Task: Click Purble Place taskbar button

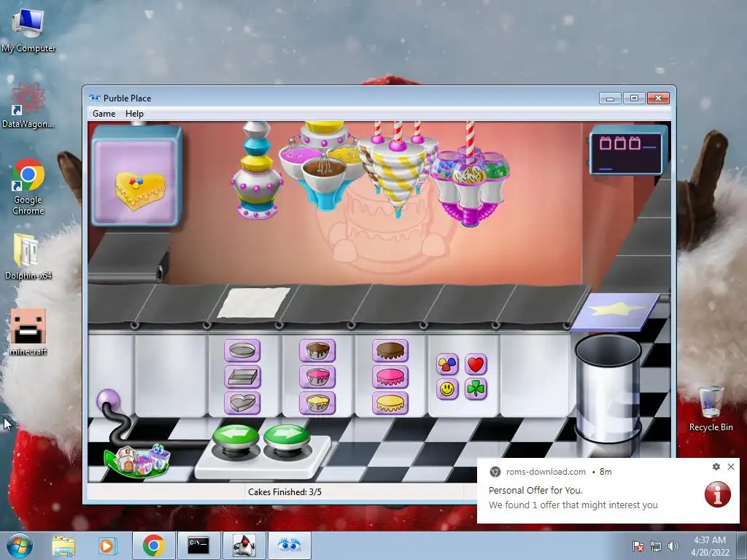Action: click(289, 545)
